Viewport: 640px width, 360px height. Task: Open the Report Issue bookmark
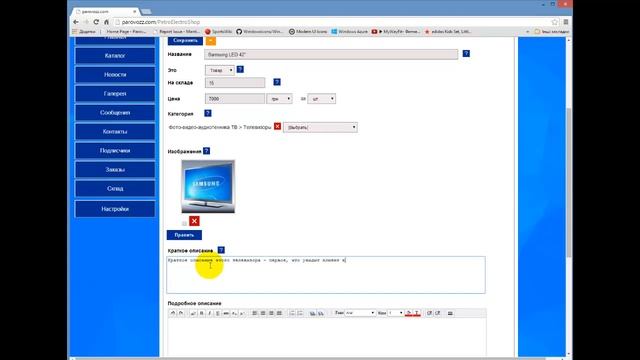tap(176, 31)
